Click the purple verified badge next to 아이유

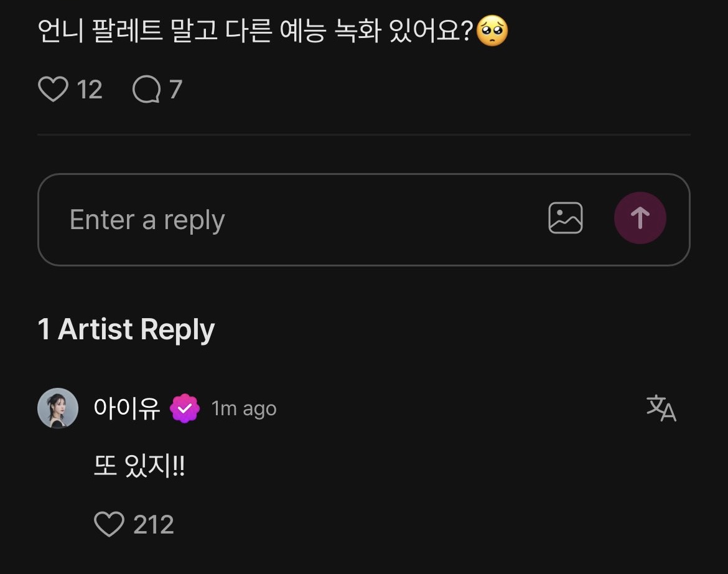coord(185,409)
